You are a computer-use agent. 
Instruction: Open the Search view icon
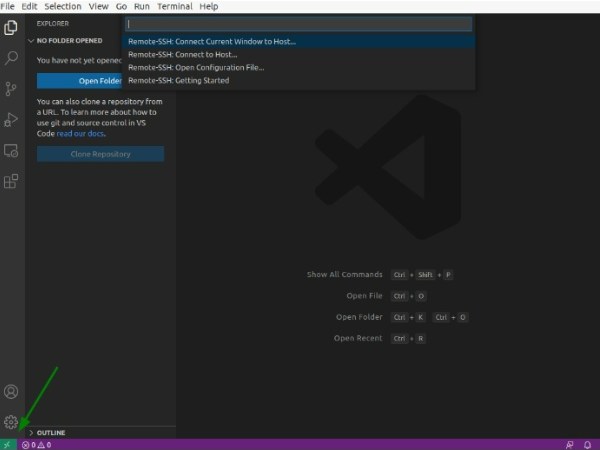tap(11, 58)
